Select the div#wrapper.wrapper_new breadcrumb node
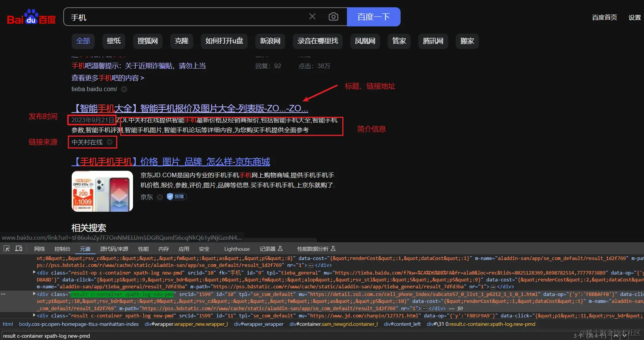 pyautogui.click(x=186, y=324)
